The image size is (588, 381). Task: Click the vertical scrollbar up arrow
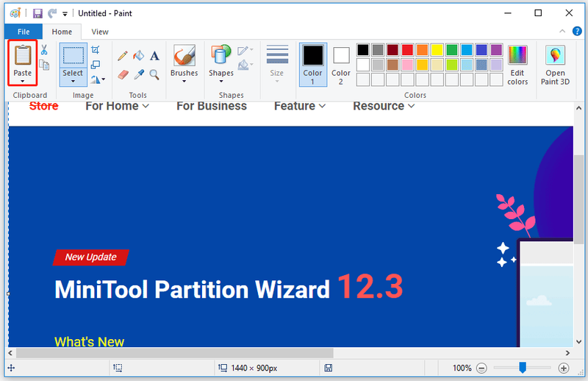[578, 108]
